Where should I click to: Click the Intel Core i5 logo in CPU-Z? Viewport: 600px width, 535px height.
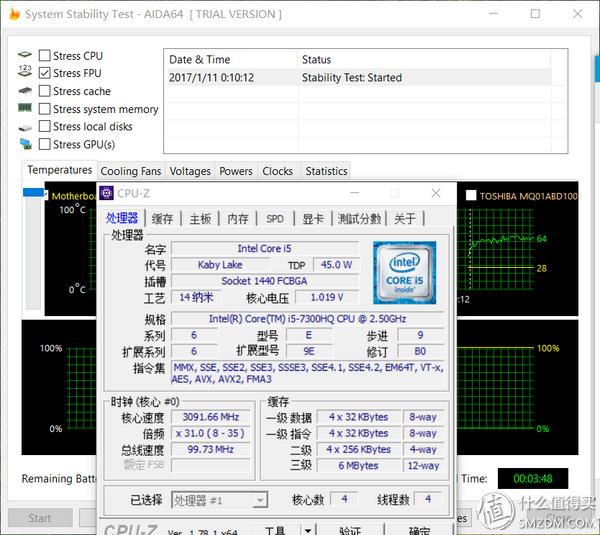tap(404, 272)
